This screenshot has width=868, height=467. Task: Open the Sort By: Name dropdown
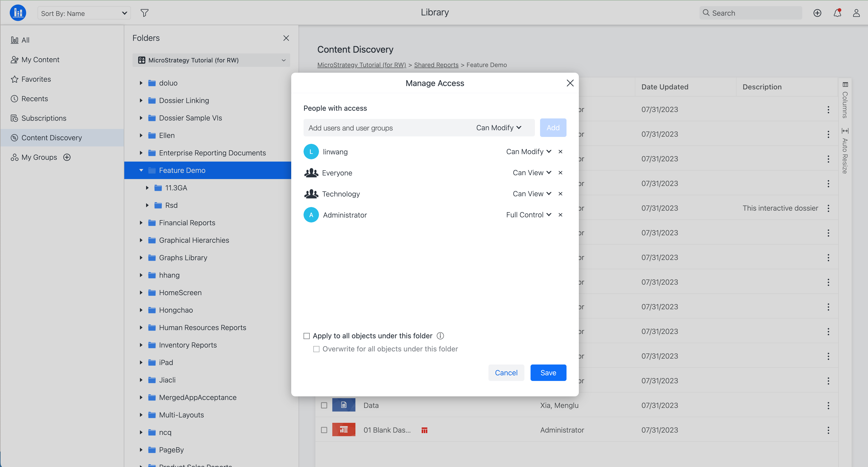click(x=84, y=13)
